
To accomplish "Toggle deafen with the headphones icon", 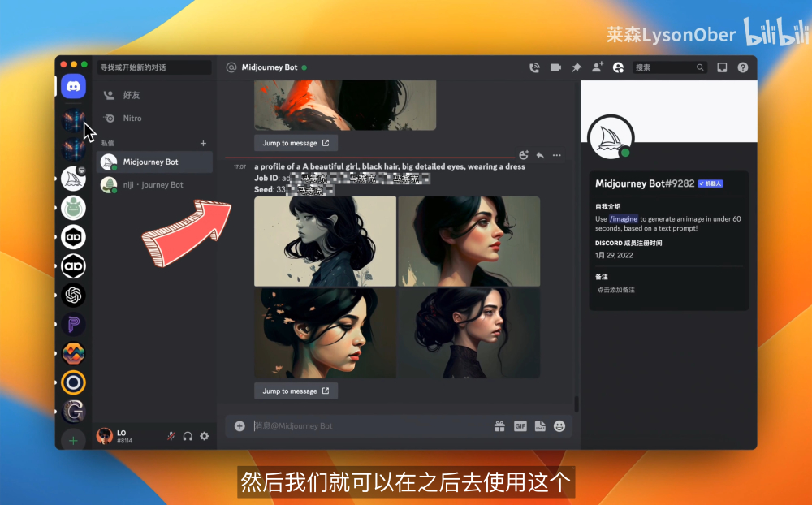I will (188, 436).
